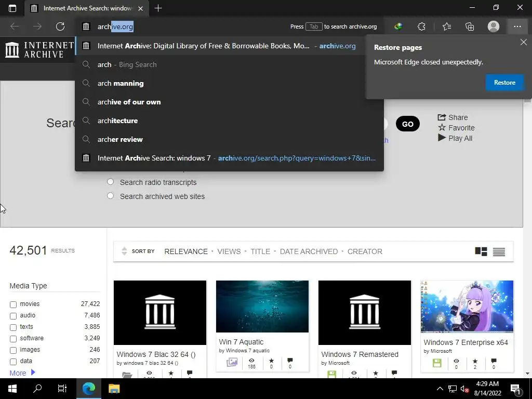
Task: Open the Favorites star-list icon
Action: tap(446, 26)
